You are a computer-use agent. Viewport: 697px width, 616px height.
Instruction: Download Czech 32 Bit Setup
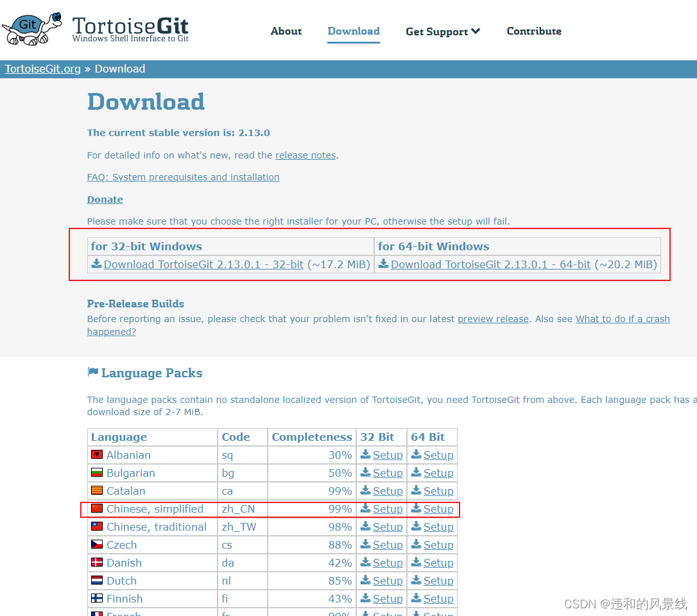pos(388,545)
